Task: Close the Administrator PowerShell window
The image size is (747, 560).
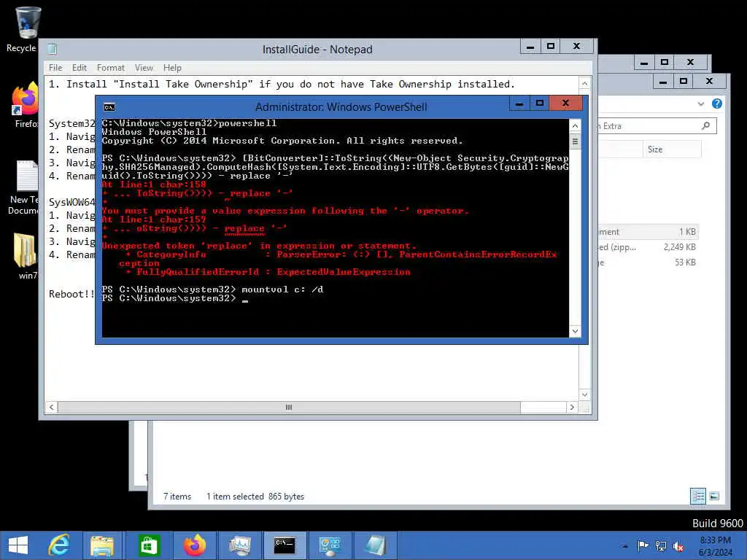Action: click(x=565, y=103)
